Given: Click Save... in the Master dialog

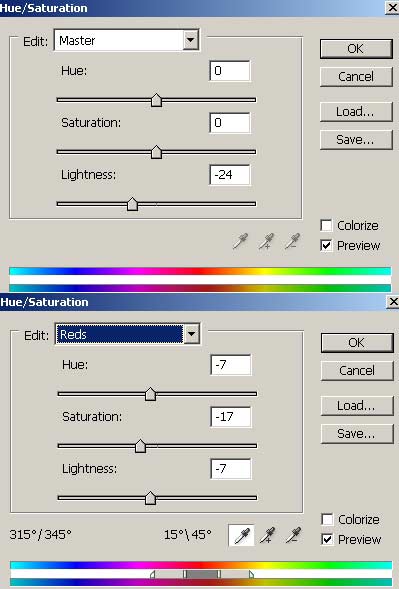Looking at the screenshot, I should click(x=356, y=139).
